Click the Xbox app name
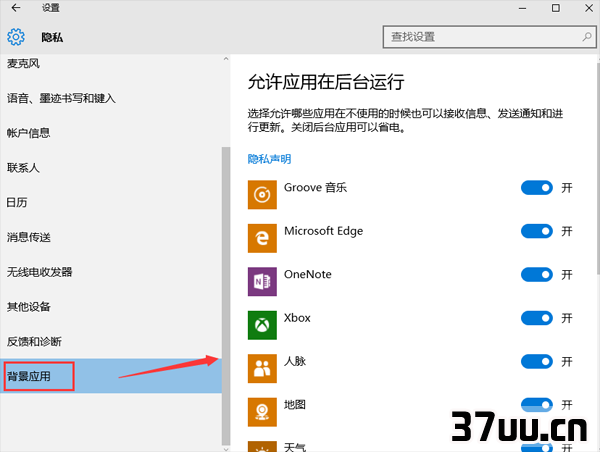The image size is (600, 452). [297, 318]
